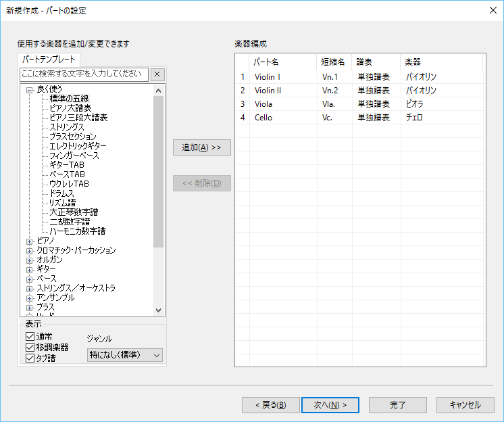The width and height of the screenshot is (504, 422).
Task: Expand the ピアノ tree category
Action: (x=29, y=241)
